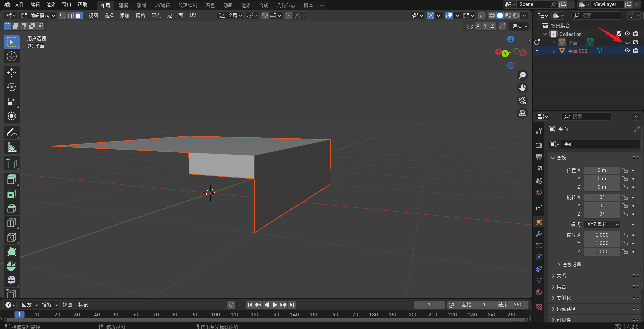
Task: Open the Render properties tab
Action: [539, 145]
